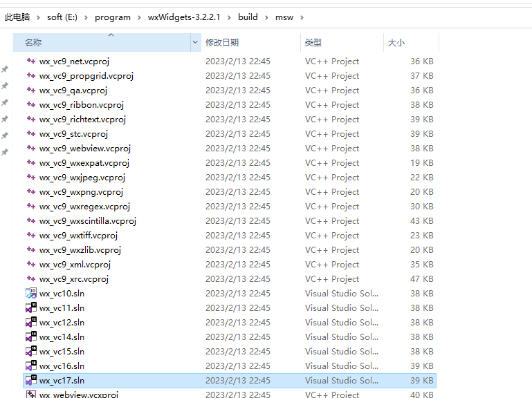Select the wx_vc12.sln file name

coord(62,323)
